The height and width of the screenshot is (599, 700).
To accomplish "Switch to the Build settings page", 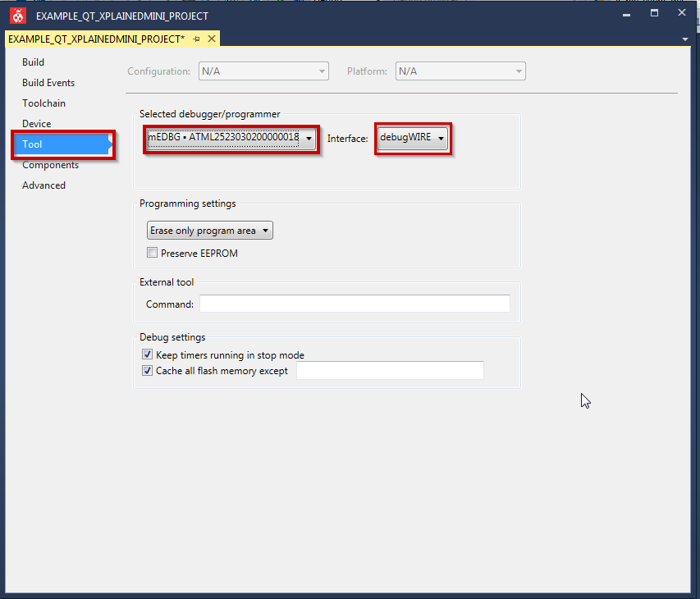I will [34, 62].
